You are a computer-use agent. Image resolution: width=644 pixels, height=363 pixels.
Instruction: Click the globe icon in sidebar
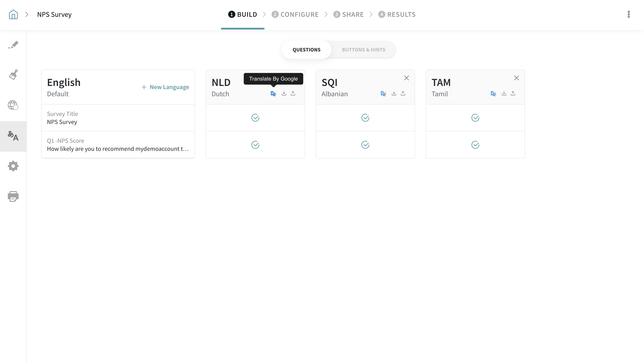[x=13, y=105]
